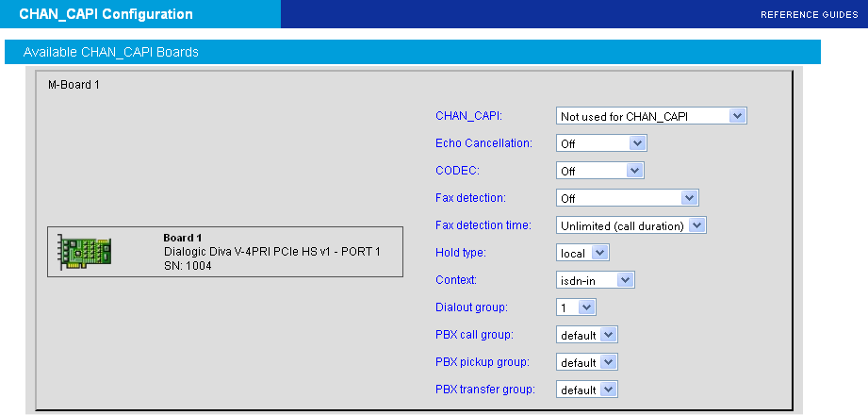
Task: Expand the Fax detection dropdown
Action: (x=627, y=198)
